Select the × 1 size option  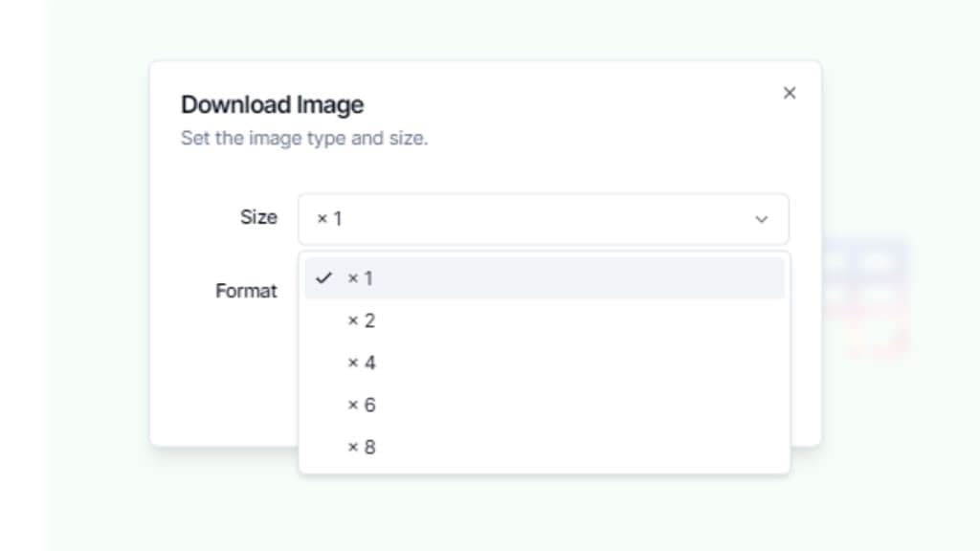pyautogui.click(x=545, y=278)
